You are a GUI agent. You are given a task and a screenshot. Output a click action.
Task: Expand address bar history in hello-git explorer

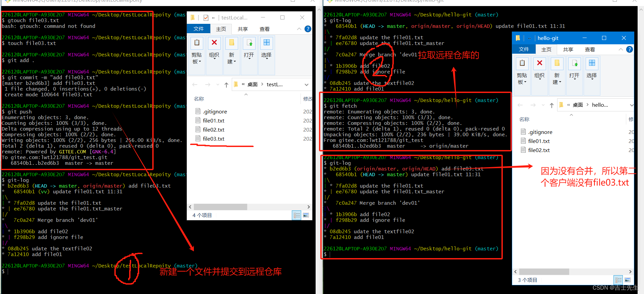pos(632,105)
